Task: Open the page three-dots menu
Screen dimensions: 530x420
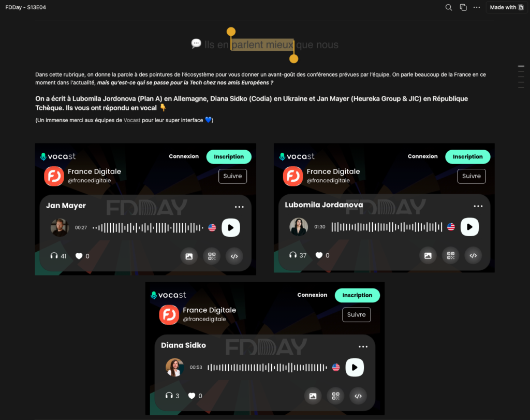Action: pyautogui.click(x=477, y=7)
